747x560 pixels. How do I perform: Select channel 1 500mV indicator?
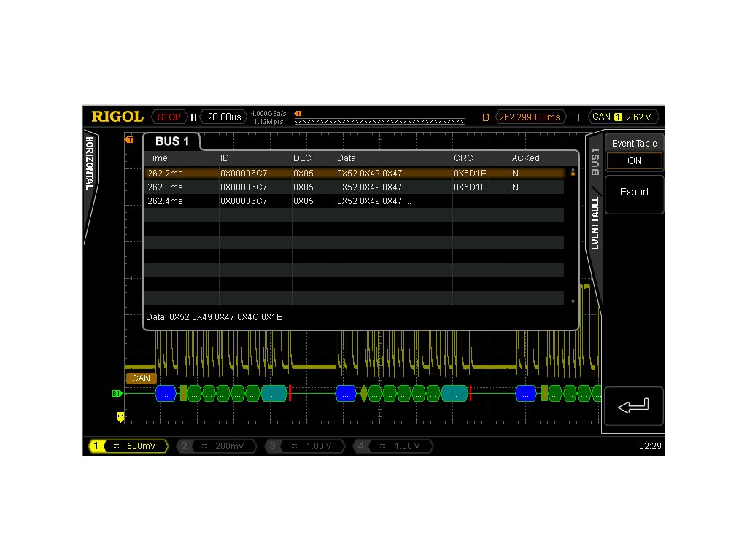point(128,446)
